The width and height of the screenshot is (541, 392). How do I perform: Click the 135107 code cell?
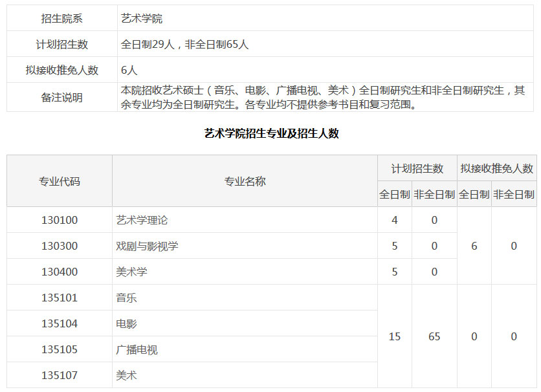[60, 375]
